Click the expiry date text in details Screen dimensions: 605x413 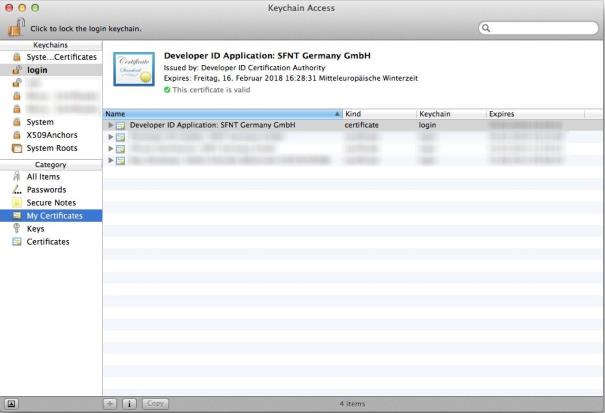pos(291,78)
